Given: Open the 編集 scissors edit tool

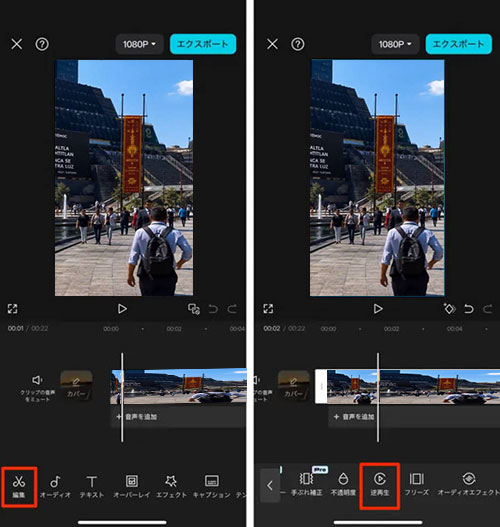Looking at the screenshot, I should [19, 486].
